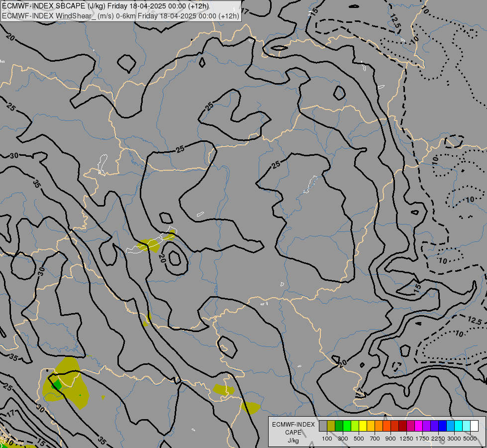The image size is (487, 448).
Task: Click the 300 legend value
Action: [x=343, y=439]
